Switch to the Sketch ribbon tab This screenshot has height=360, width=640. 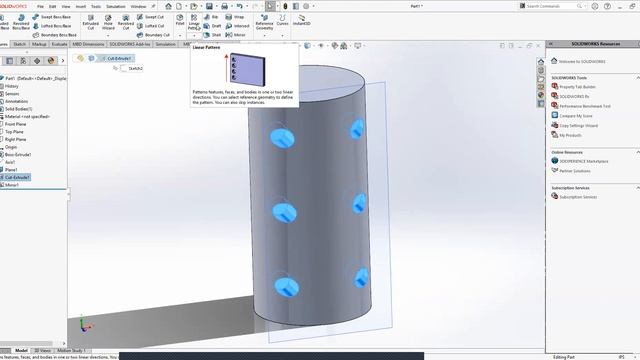coord(20,44)
